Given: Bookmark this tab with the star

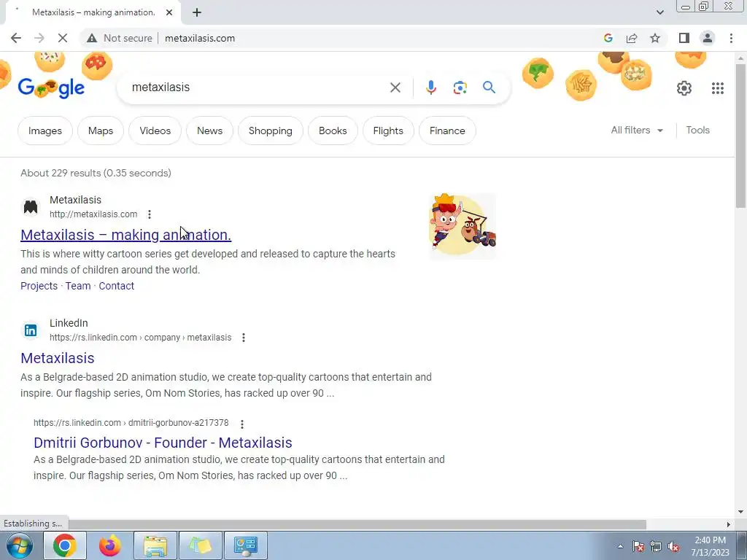Looking at the screenshot, I should (x=655, y=38).
